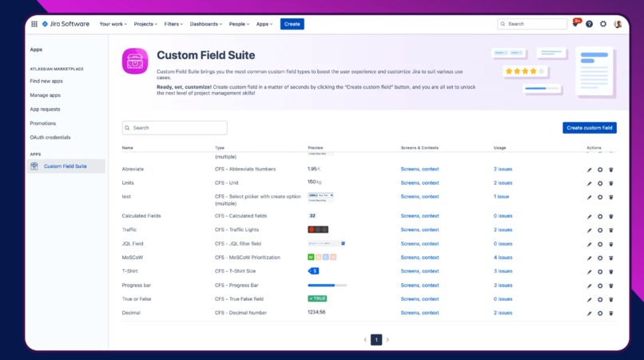The width and height of the screenshot is (644, 360).
Task: Click the custom fields Search box
Action: 174,127
